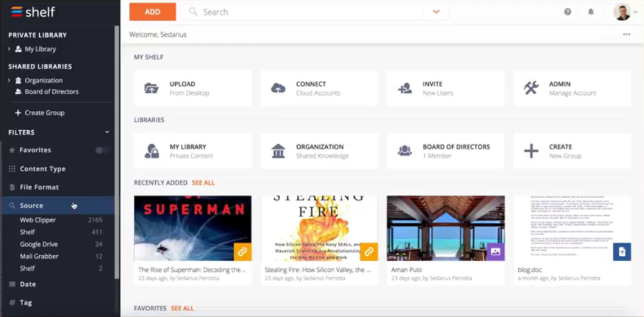This screenshot has height=317, width=644.
Task: Open the user account dropdown chevron
Action: pyautogui.click(x=636, y=12)
